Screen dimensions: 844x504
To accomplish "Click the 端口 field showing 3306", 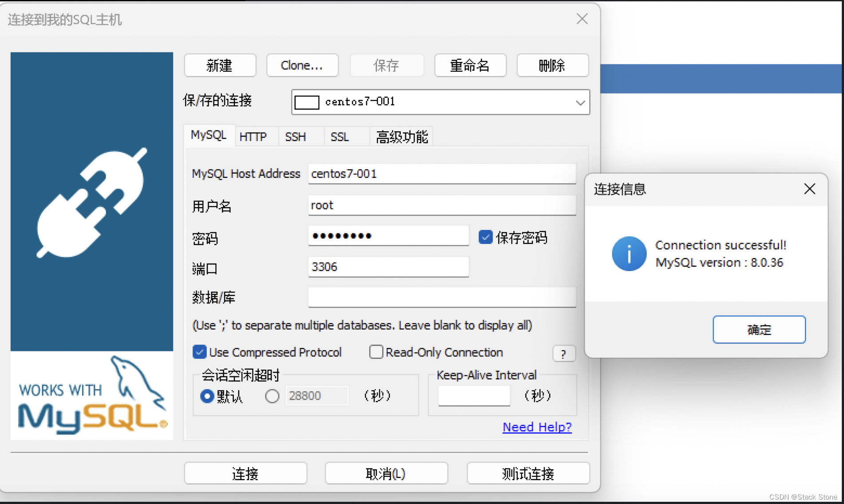I will click(x=388, y=267).
